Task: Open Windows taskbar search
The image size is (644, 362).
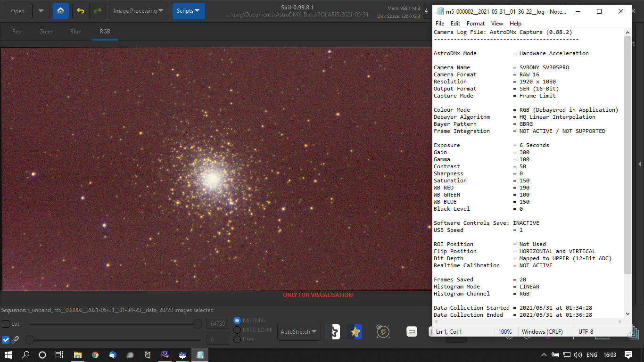Action: (x=26, y=355)
